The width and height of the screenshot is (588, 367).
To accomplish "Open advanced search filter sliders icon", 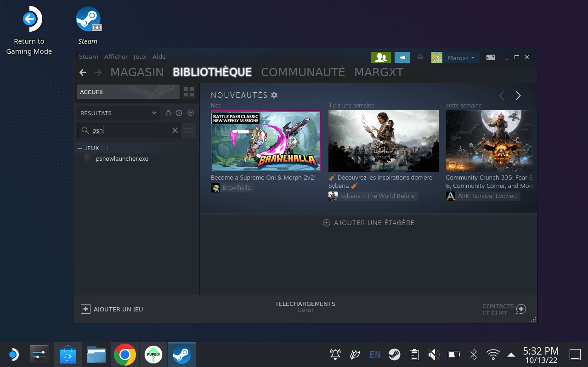I will 189,130.
